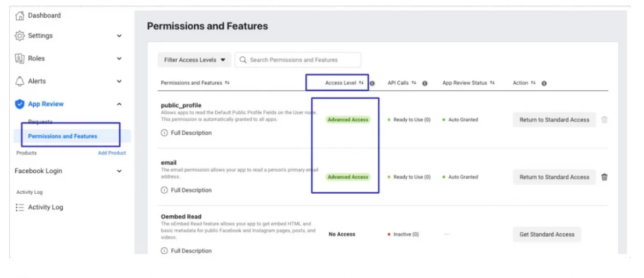644x278 pixels.
Task: Click the Search Permissions and Features field
Action: point(298,60)
